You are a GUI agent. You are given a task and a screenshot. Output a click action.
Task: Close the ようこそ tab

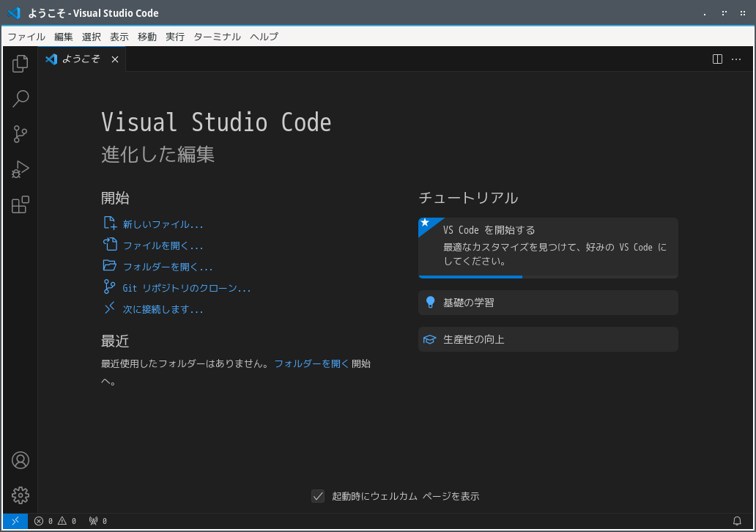pos(115,59)
